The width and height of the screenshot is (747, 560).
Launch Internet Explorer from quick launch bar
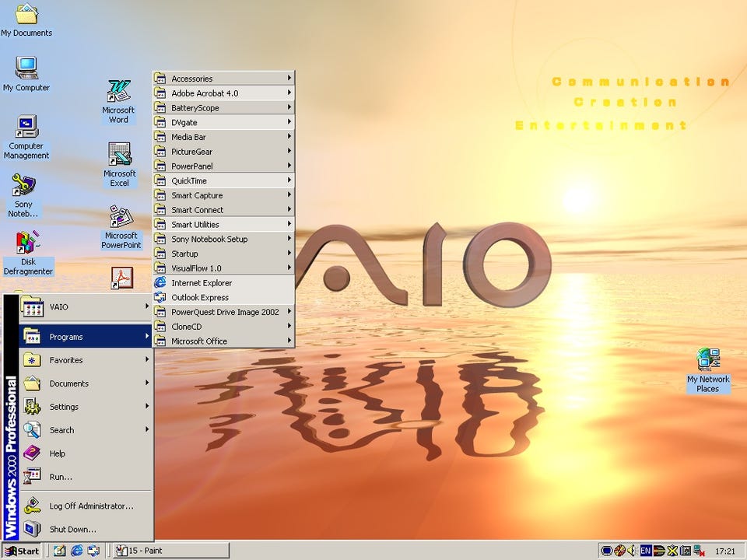[x=77, y=551]
